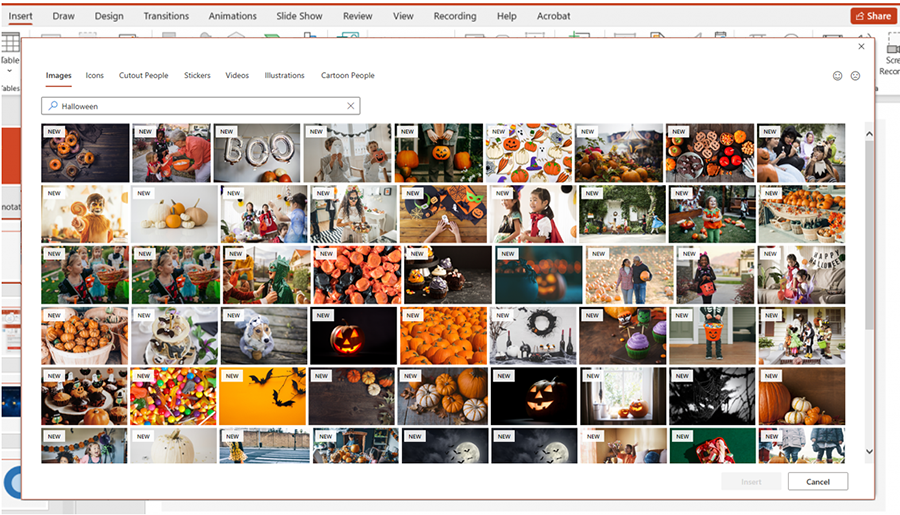Screen dimensions: 900x515
Task: Click the Halloween search field
Action: pyautogui.click(x=201, y=106)
